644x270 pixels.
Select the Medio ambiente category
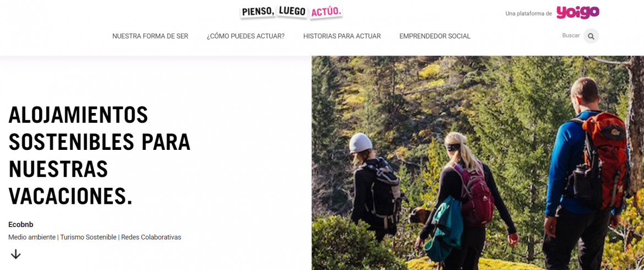(x=31, y=237)
